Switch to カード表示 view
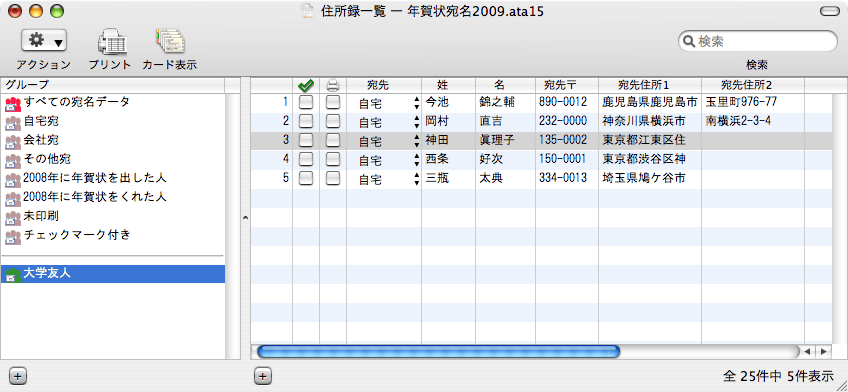The image size is (848, 392). click(x=170, y=43)
